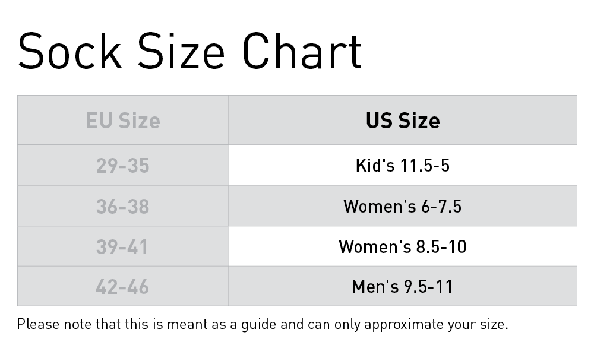594x364 pixels.
Task: Select the Kid's 11.5-5 cell
Action: (x=403, y=165)
